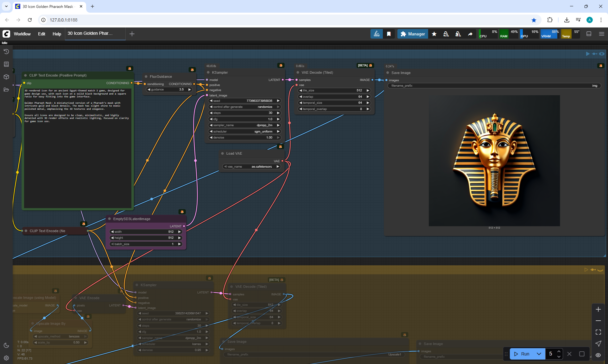Click fit view icon in canvas controls
608x364 pixels.
598,332
